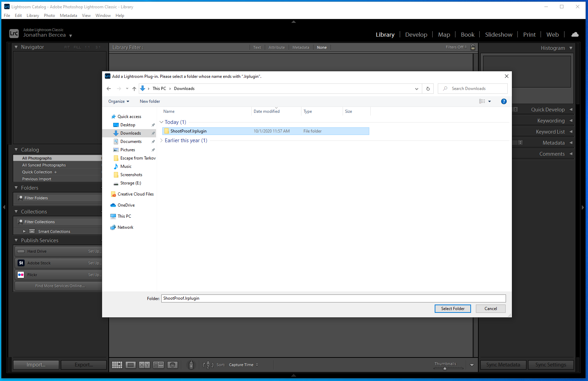Enable the Attribute library filter

(277, 47)
